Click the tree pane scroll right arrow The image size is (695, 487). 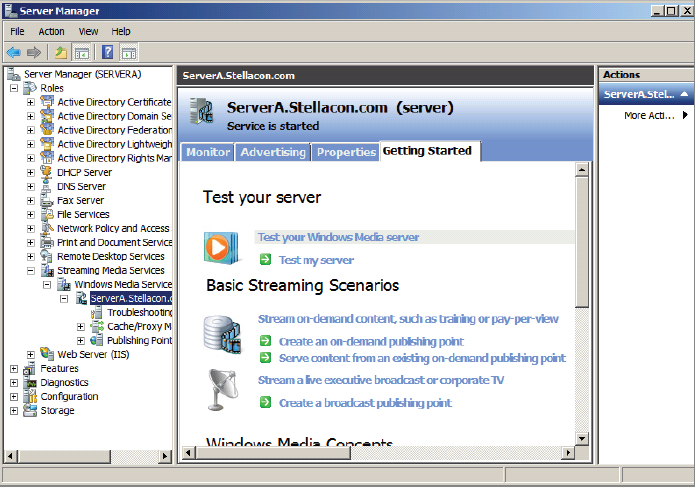[x=165, y=456]
